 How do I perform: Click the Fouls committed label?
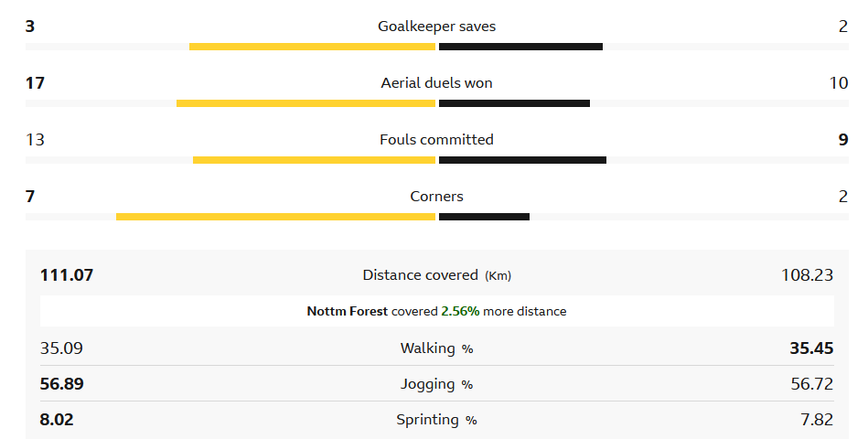436,140
